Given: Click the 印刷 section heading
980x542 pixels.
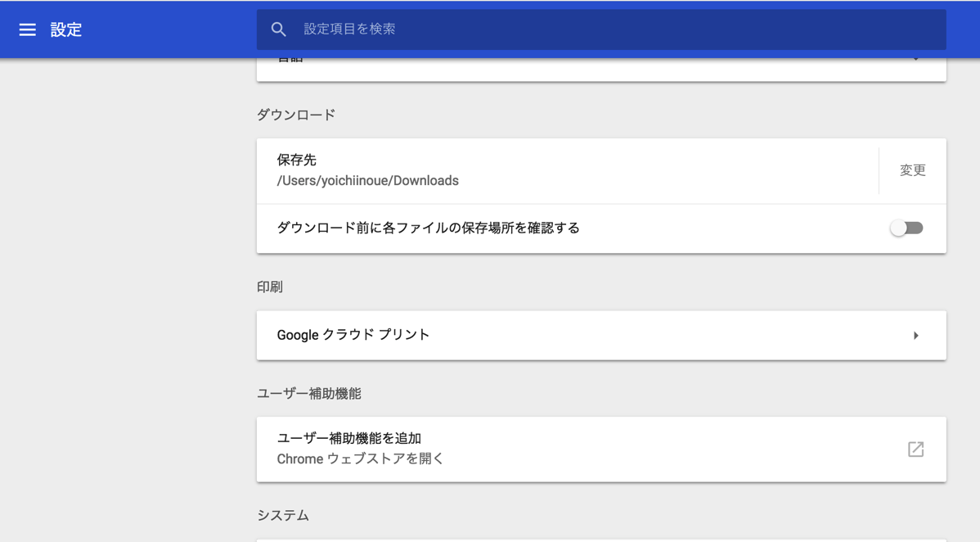Looking at the screenshot, I should click(270, 287).
